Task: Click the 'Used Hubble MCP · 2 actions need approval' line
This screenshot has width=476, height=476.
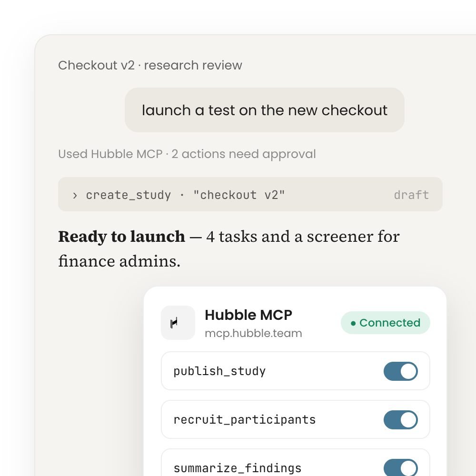Action: [187, 154]
